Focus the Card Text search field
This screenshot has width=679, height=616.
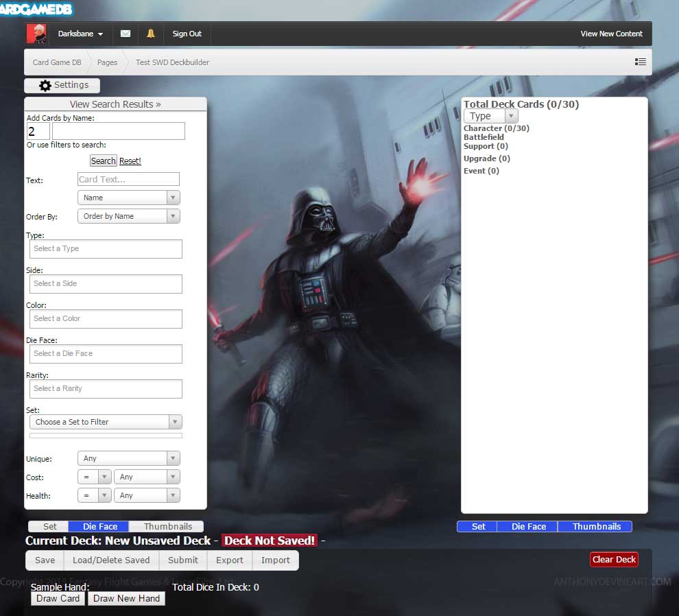tap(129, 179)
